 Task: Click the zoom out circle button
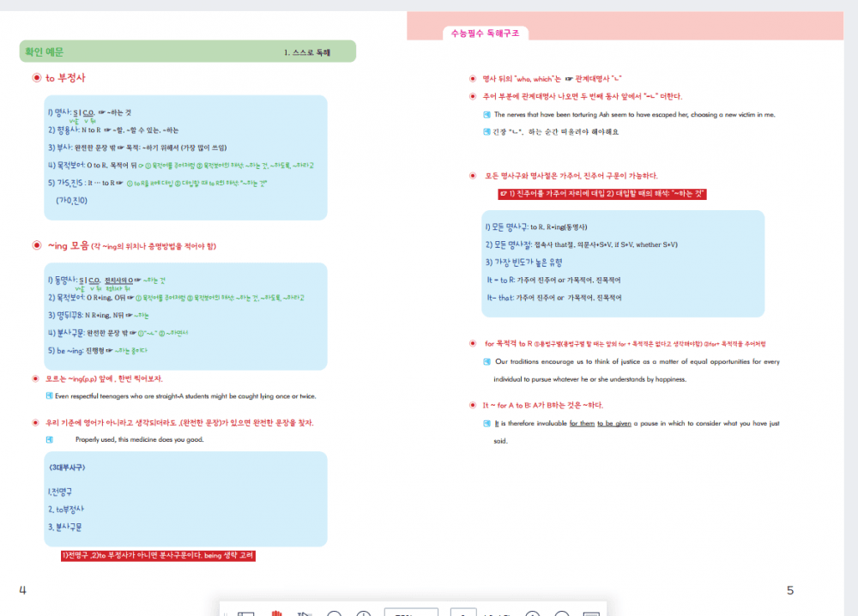tap(335, 613)
